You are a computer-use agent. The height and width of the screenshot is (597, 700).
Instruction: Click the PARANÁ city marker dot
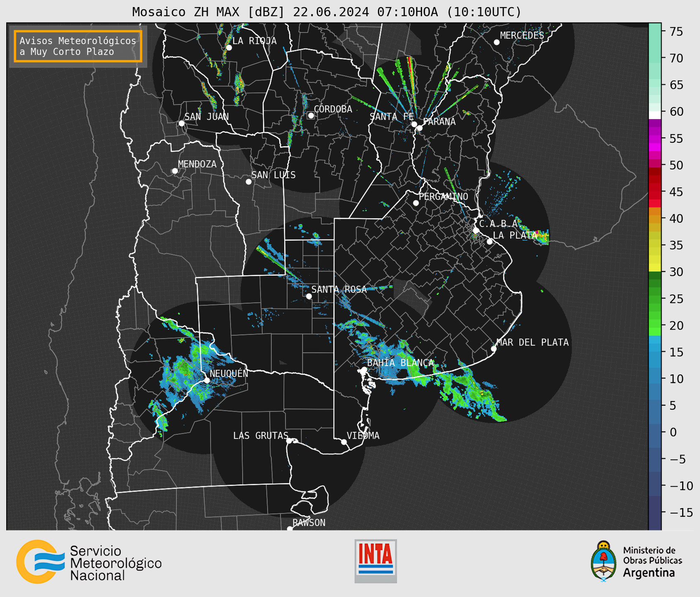(x=420, y=128)
